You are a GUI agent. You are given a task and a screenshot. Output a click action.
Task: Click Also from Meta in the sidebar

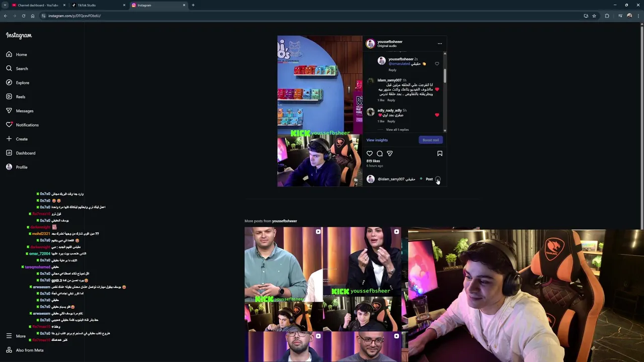(25, 350)
